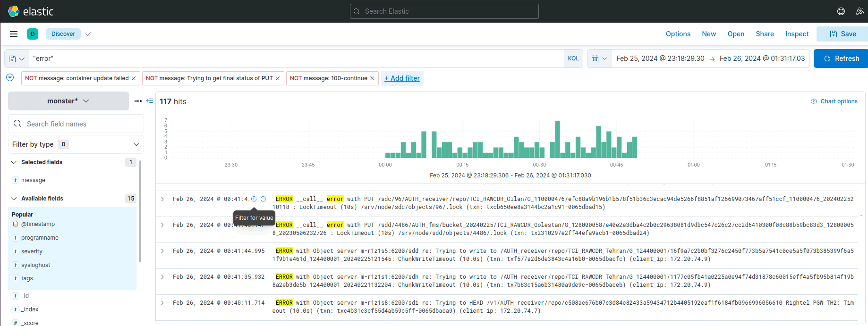Open the Inspect menu item
Viewport: 868px width, 326px height.
click(x=797, y=34)
